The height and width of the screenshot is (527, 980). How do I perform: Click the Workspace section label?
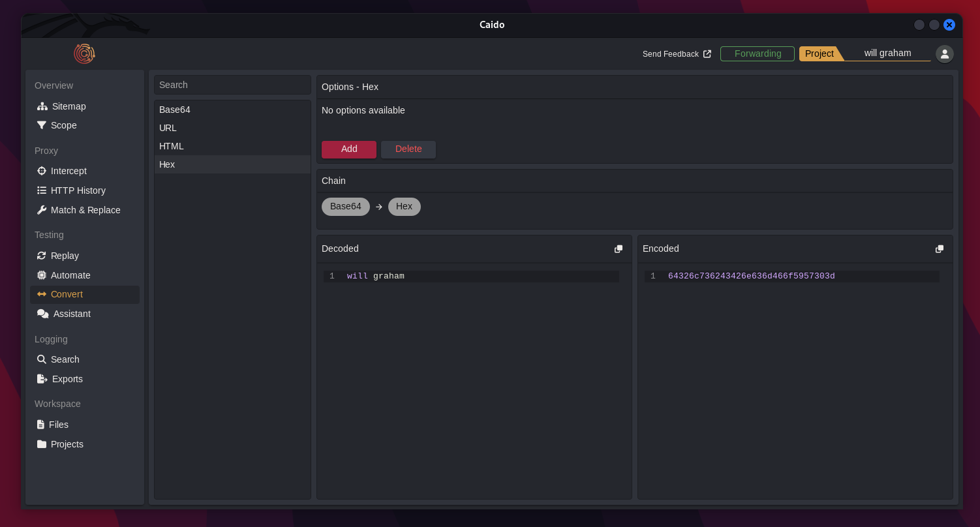pyautogui.click(x=57, y=404)
